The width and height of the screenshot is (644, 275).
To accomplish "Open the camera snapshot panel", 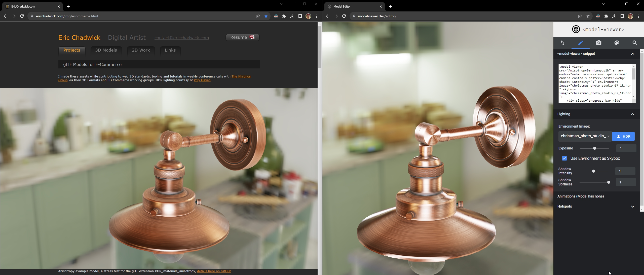I will [x=598, y=43].
